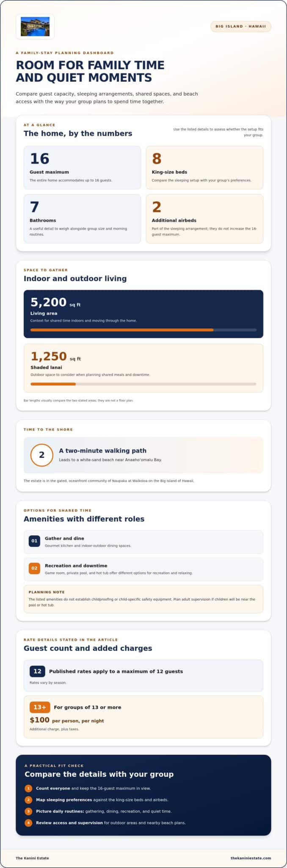This screenshot has width=287, height=868.
Task: Click the estate photo thumbnail logo
Action: (35, 27)
